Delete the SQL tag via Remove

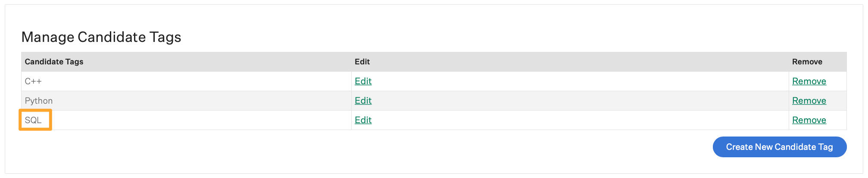pos(809,120)
